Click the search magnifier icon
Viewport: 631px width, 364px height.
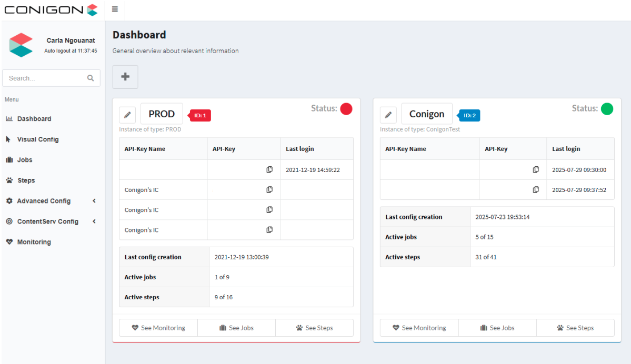(x=91, y=78)
